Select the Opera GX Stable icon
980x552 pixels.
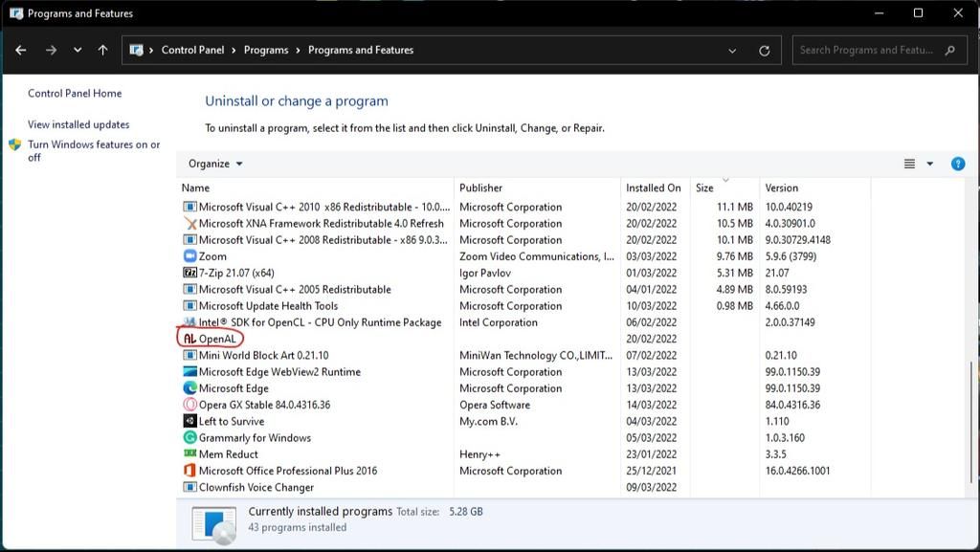tap(190, 405)
